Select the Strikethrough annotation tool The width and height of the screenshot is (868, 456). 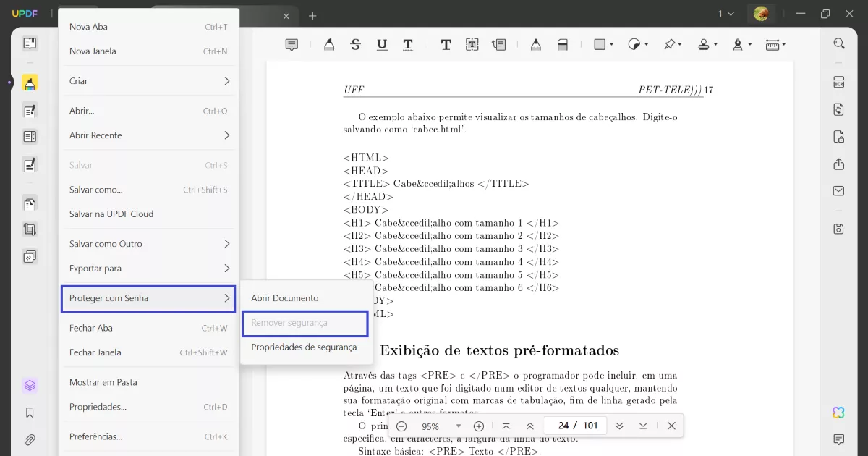tap(355, 44)
